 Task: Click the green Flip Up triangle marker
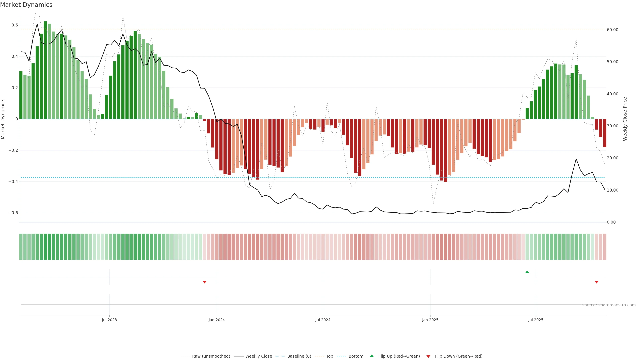click(x=527, y=272)
